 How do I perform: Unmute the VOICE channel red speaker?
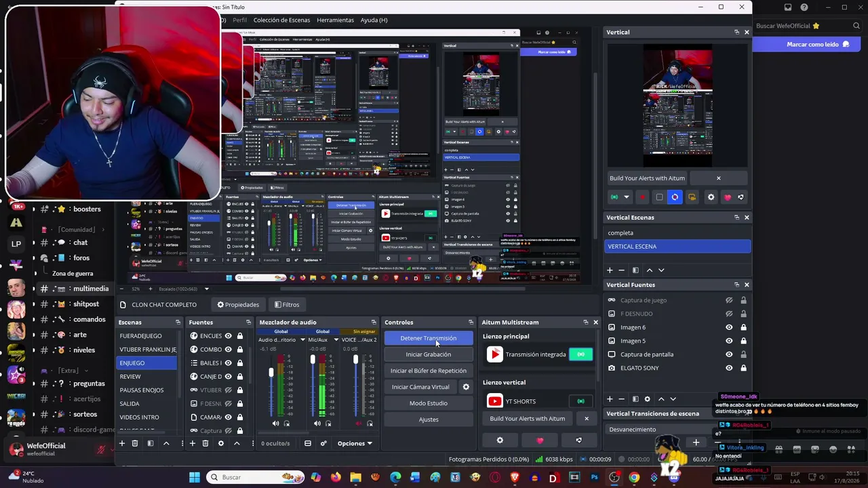[359, 424]
